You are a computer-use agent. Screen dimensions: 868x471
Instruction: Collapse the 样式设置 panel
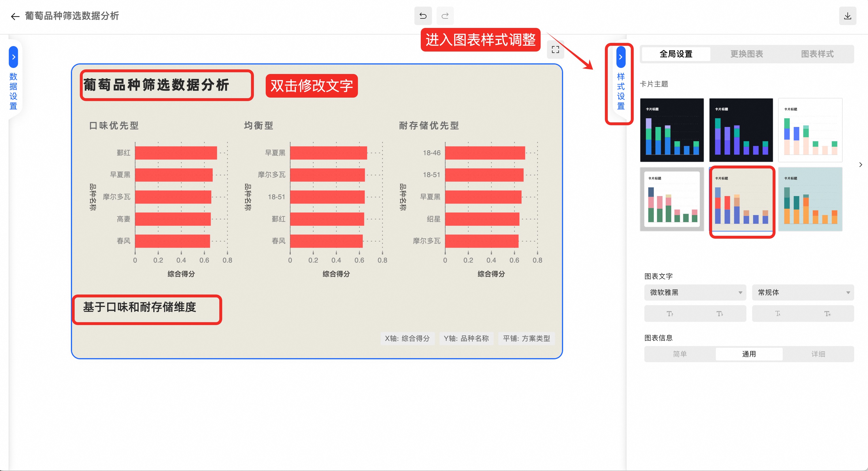click(x=621, y=57)
